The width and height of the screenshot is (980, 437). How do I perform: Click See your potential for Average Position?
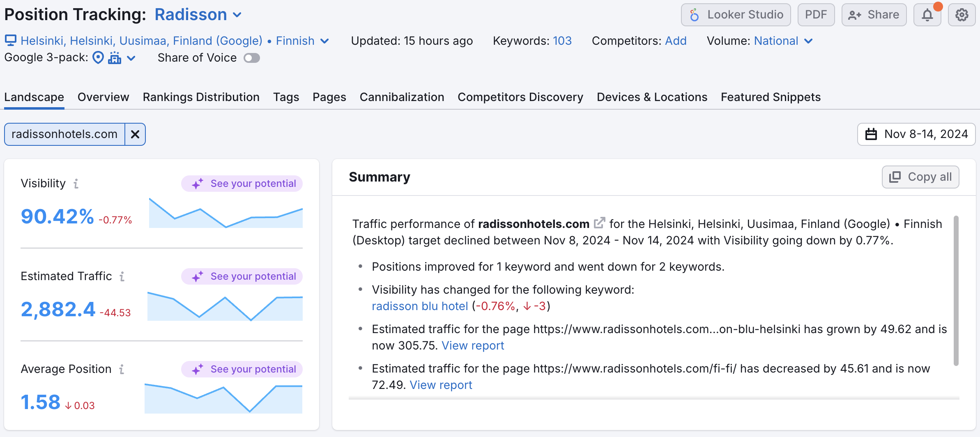click(x=242, y=369)
